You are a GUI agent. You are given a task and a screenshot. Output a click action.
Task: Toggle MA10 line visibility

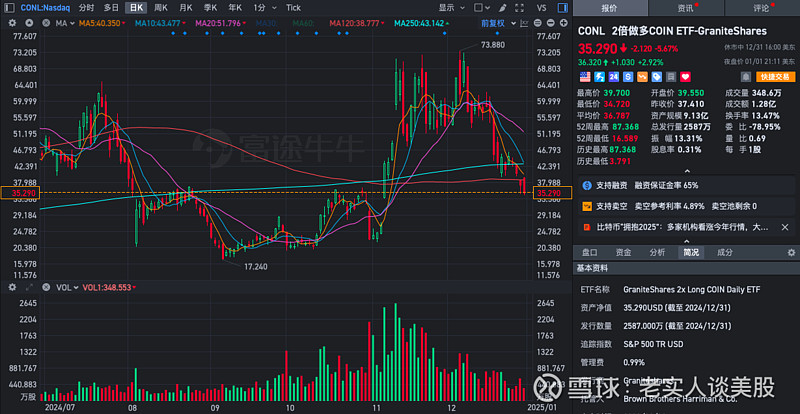click(159, 23)
